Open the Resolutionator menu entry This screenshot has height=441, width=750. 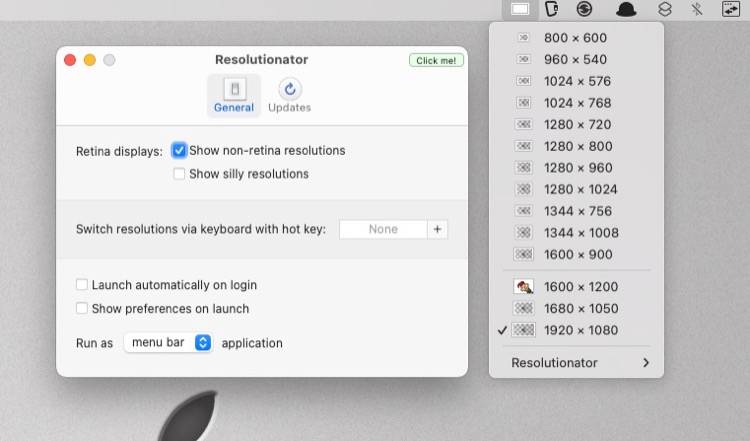pos(576,363)
